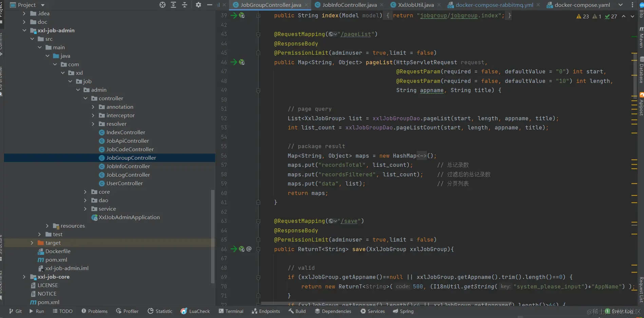Click the gutter navigation icon on line 46
Viewport: 644px width, 318px height.
tap(234, 62)
